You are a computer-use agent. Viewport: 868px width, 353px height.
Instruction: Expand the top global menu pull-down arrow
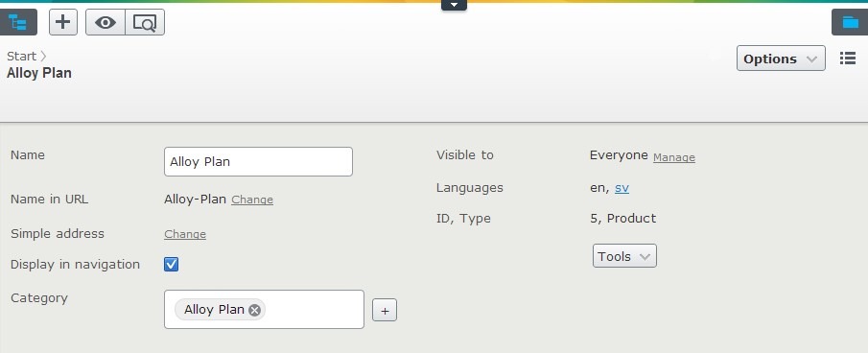454,5
